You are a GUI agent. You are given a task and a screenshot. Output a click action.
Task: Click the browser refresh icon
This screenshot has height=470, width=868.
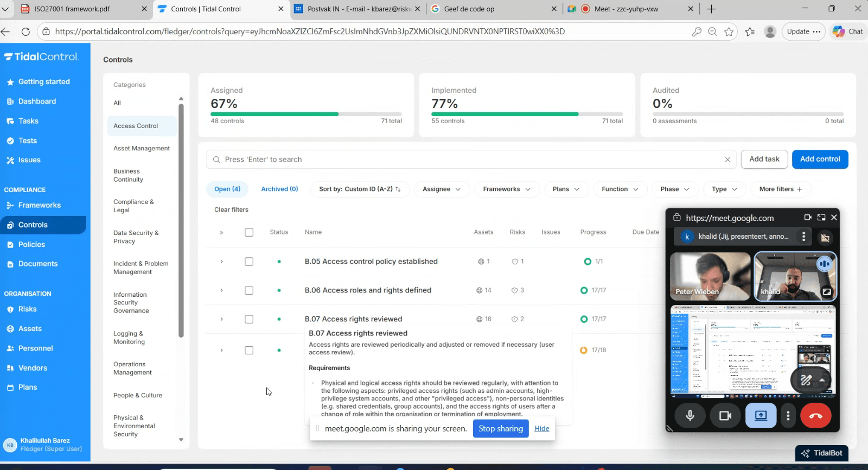[x=25, y=31]
